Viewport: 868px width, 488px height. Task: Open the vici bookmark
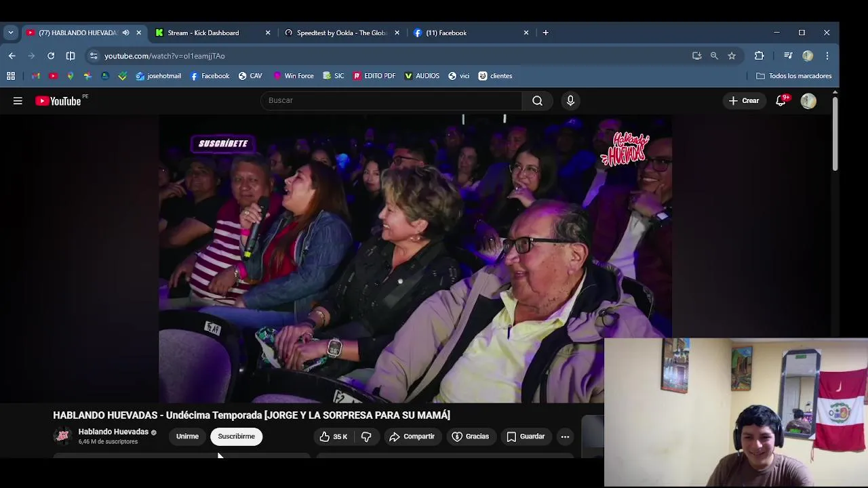point(458,76)
